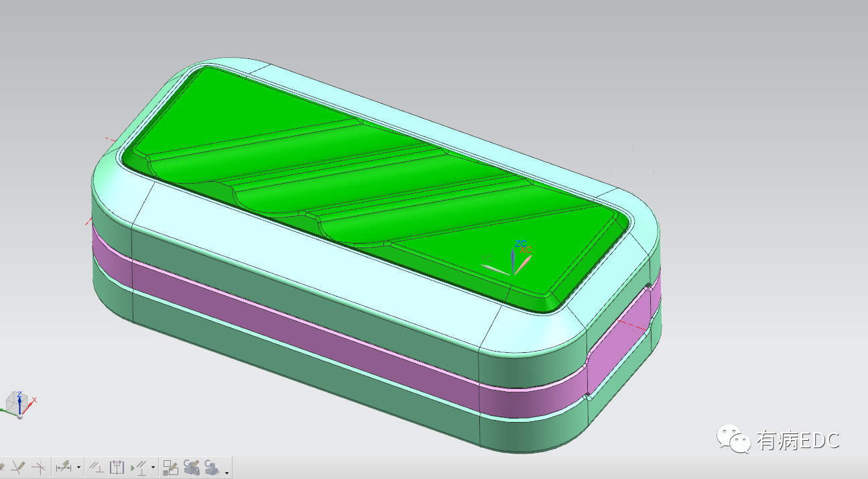The image size is (868, 479).
Task: Click the WeChat logo in the watermark
Action: point(733,439)
